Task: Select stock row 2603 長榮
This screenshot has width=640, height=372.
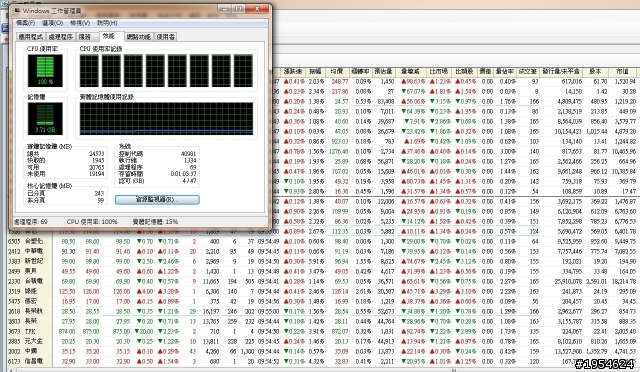Action: coord(322,321)
